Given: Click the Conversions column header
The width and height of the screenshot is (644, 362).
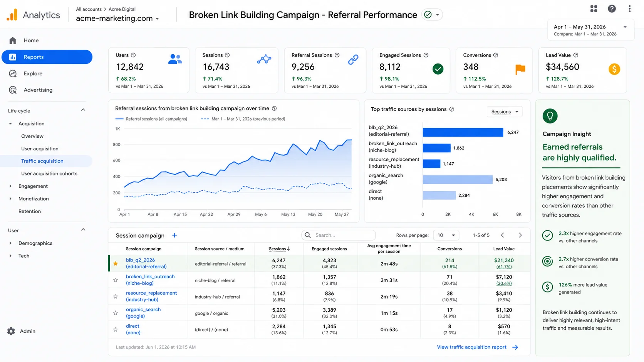Looking at the screenshot, I should (449, 249).
